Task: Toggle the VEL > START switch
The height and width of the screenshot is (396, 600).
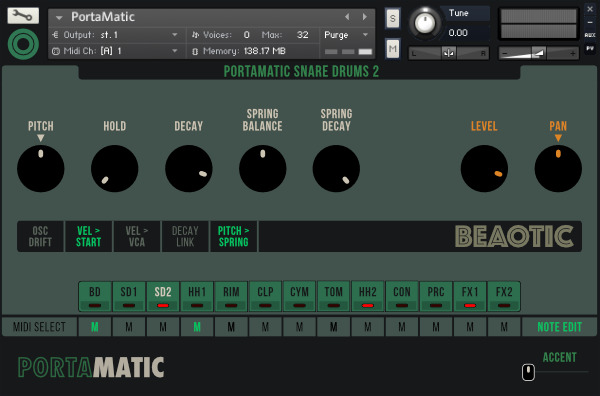Action: click(88, 236)
